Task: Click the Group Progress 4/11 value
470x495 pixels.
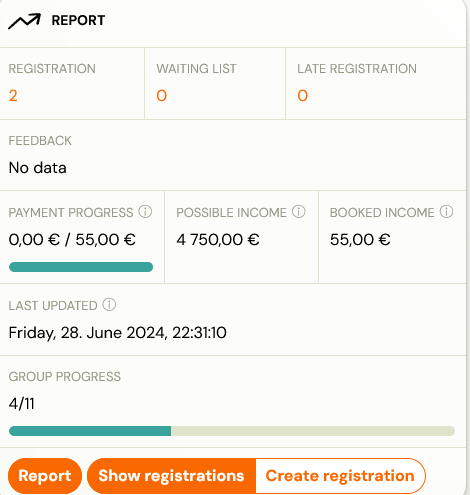Action: pyautogui.click(x=22, y=404)
